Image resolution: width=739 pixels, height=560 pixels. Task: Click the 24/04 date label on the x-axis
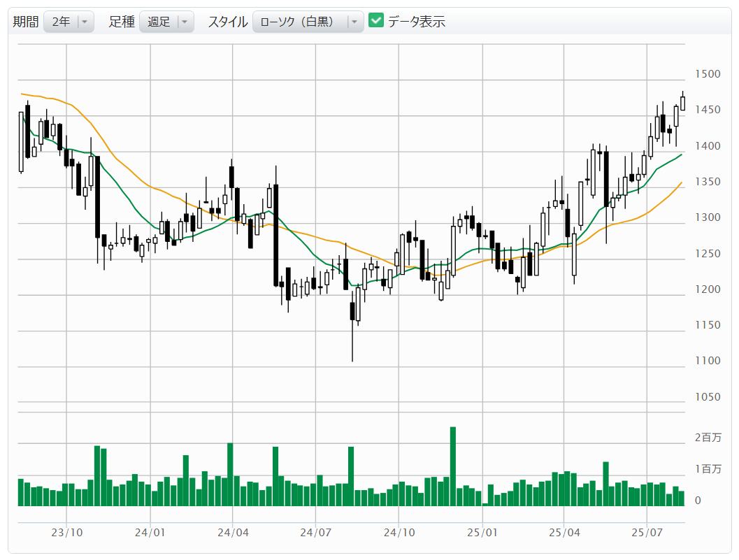[233, 532]
